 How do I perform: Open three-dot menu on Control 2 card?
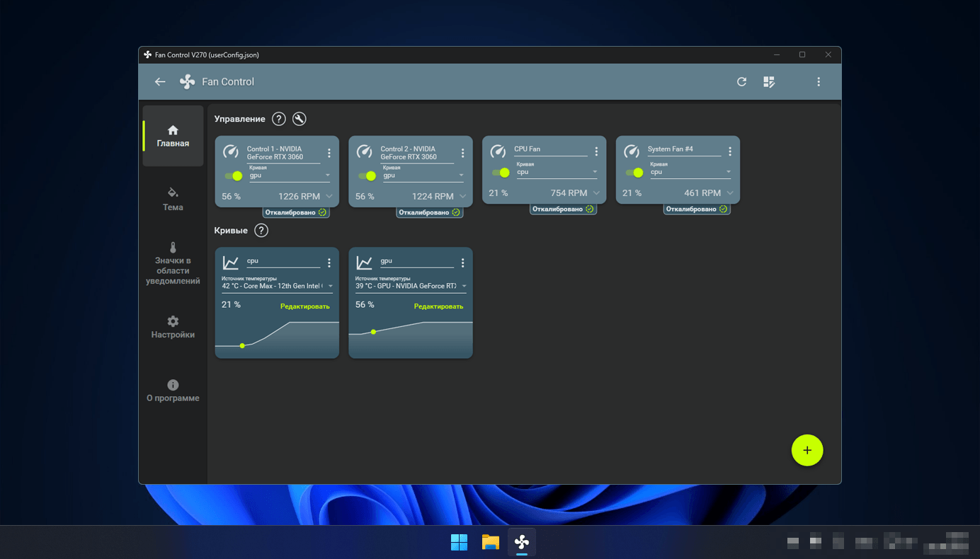click(463, 153)
